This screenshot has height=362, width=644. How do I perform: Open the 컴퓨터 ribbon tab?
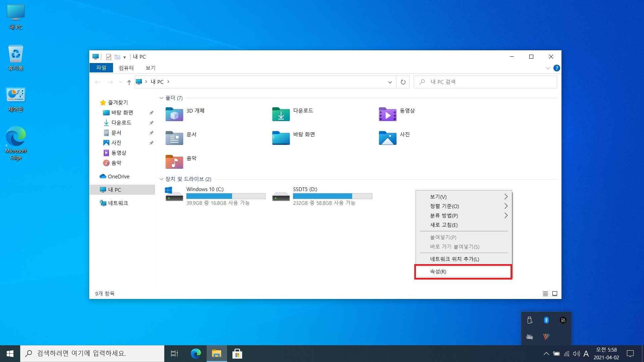pos(126,68)
